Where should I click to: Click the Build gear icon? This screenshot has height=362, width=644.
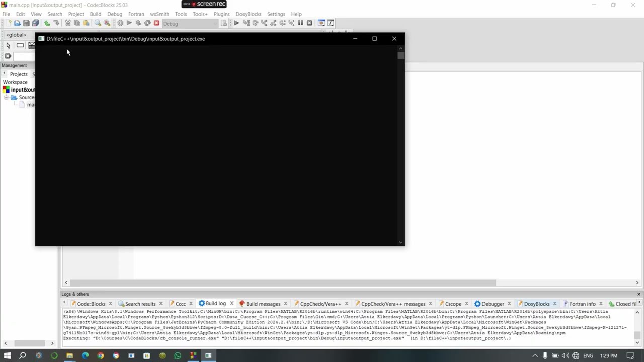coord(120,23)
